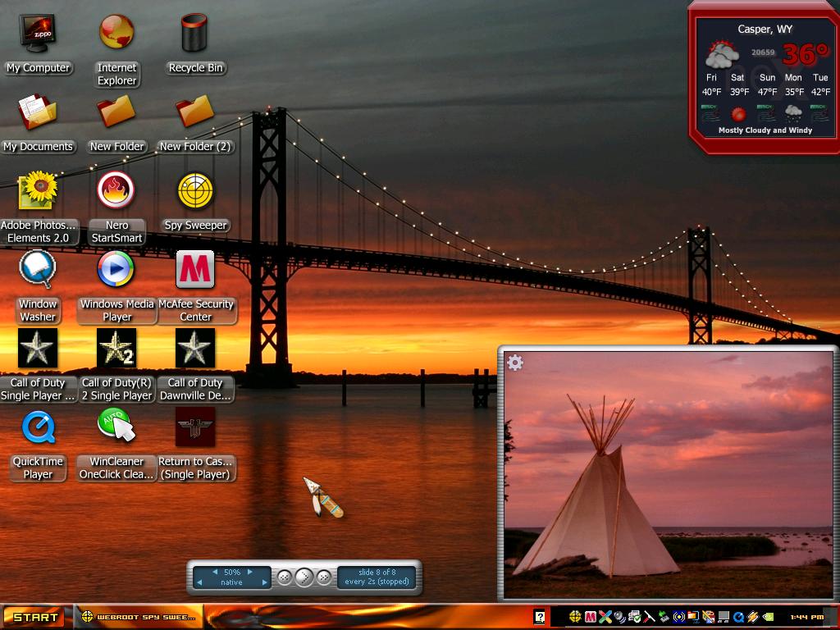This screenshot has width=840, height=630.
Task: Open Webroot Spy Sweeper taskbar item
Action: pos(138,617)
